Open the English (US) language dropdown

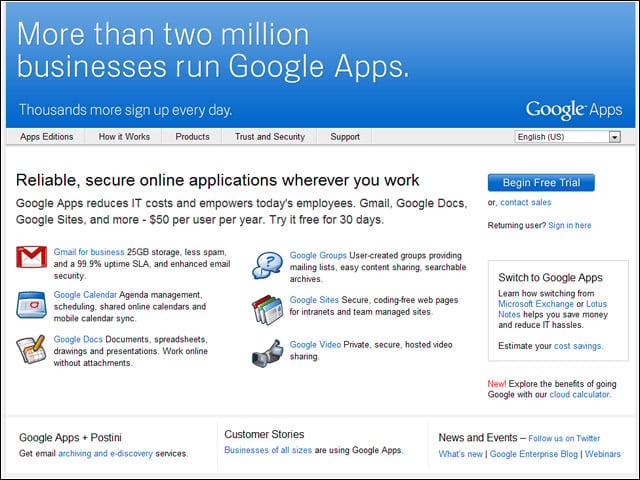(x=568, y=137)
